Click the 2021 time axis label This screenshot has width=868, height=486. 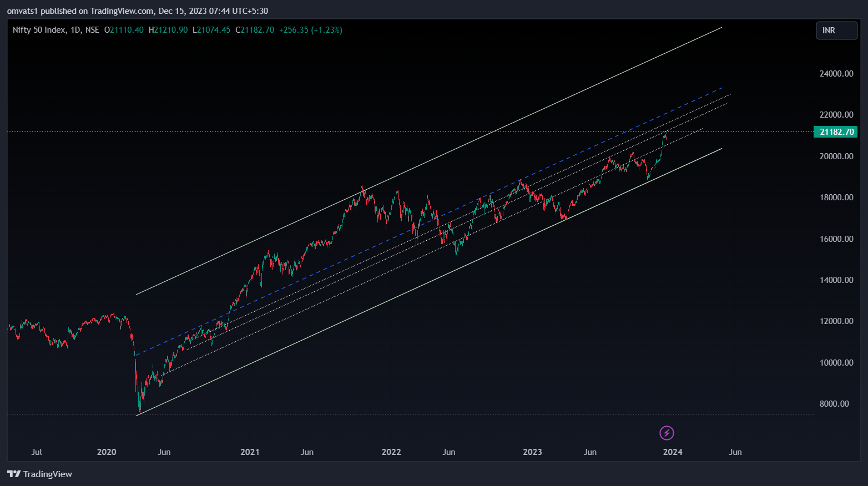pos(250,452)
